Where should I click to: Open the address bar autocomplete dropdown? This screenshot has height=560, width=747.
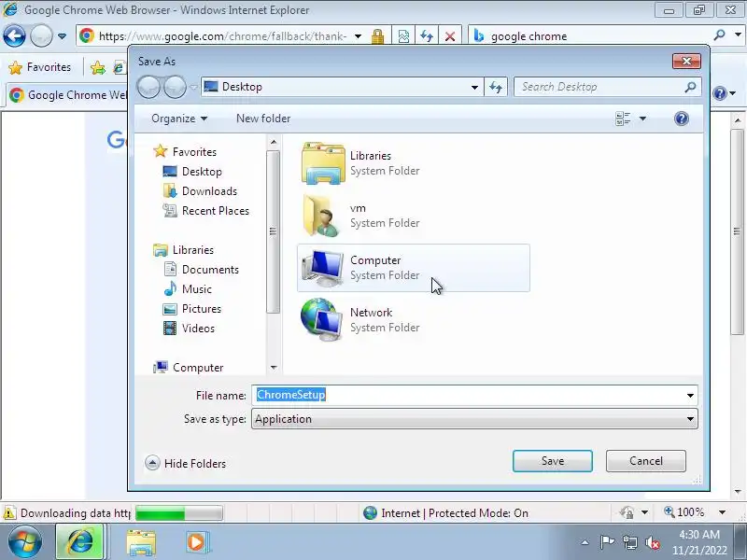click(x=358, y=36)
